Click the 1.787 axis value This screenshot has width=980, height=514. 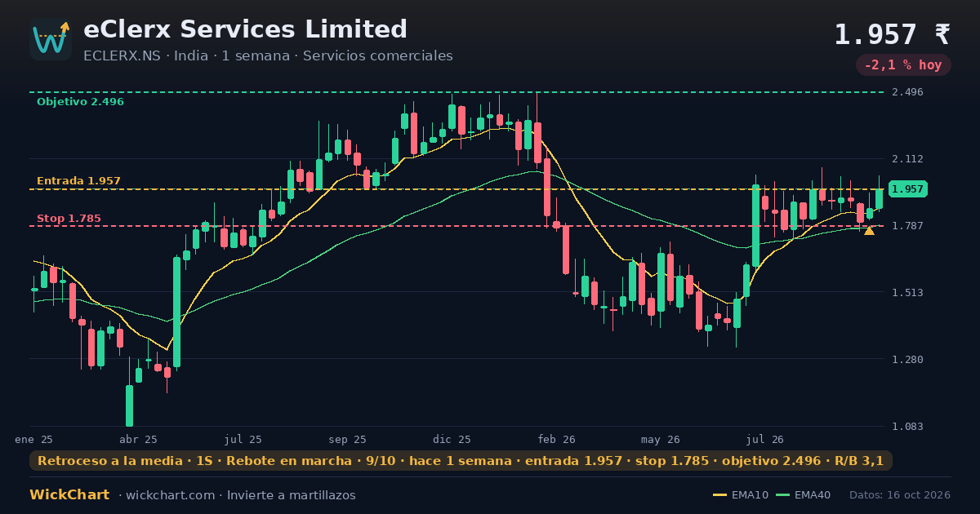(x=907, y=226)
